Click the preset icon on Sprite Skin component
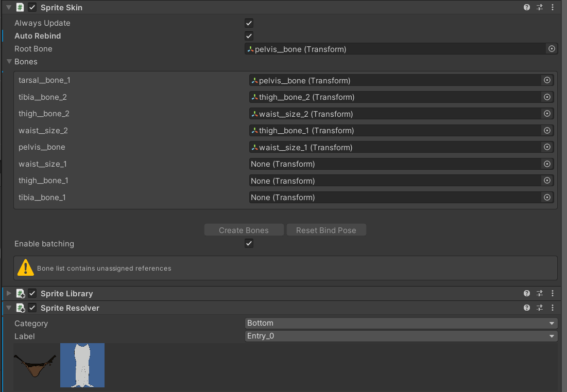The image size is (567, 392). tap(539, 7)
